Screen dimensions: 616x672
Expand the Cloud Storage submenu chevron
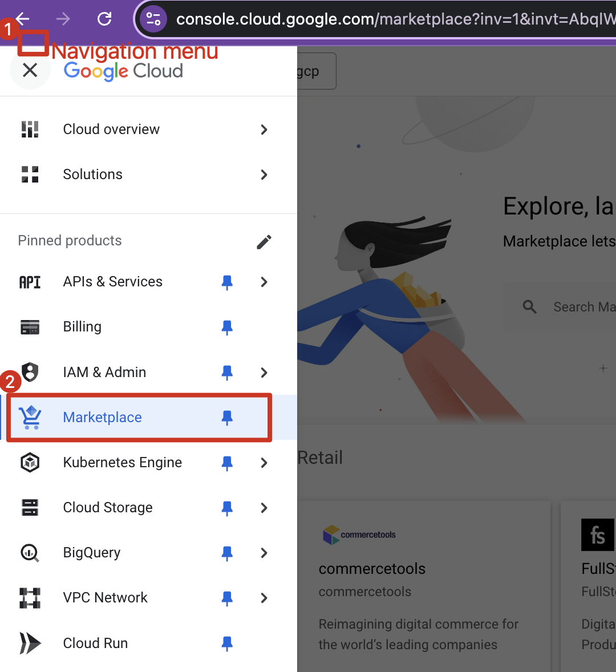click(x=264, y=508)
